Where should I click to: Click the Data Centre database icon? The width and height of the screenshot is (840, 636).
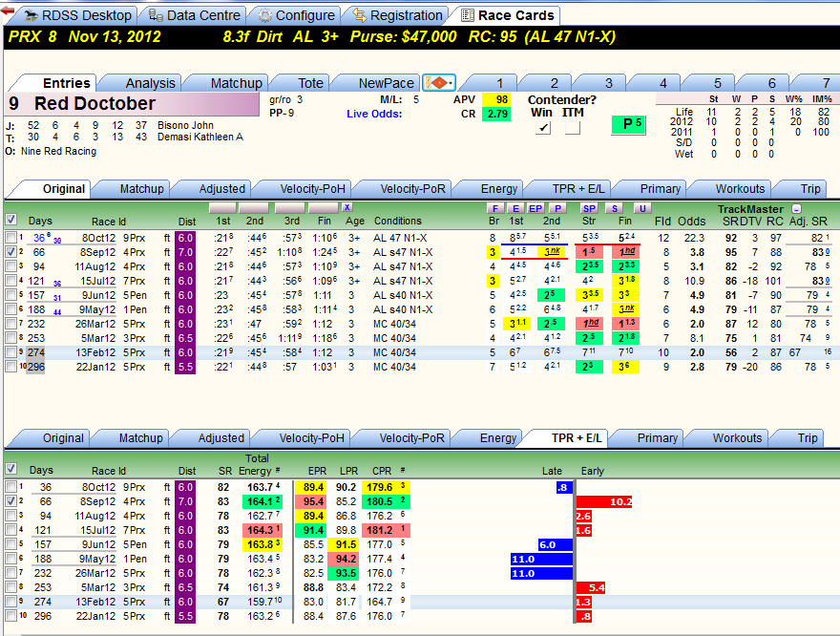tap(156, 15)
